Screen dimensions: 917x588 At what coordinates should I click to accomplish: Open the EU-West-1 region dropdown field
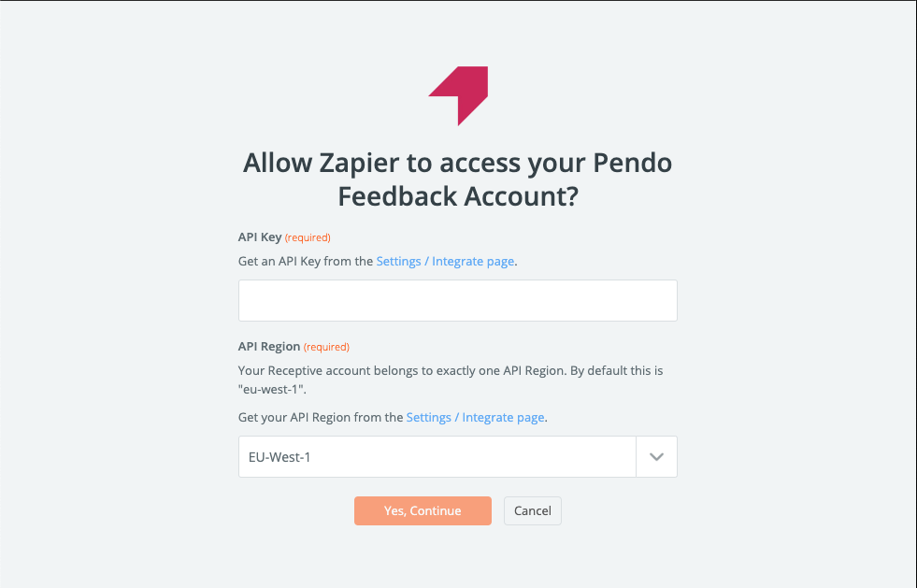pyautogui.click(x=458, y=457)
